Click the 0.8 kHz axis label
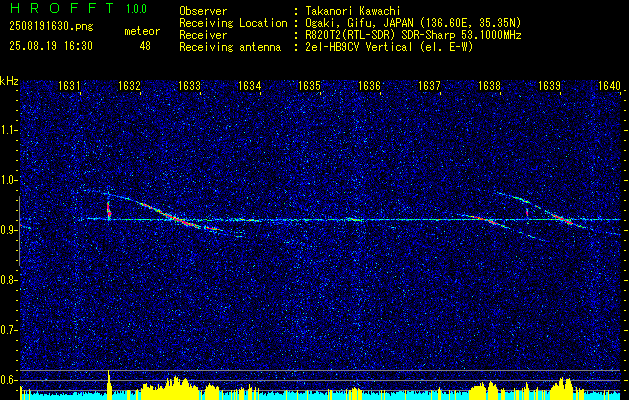Viewport: 629px width, 400px height. coord(9,280)
